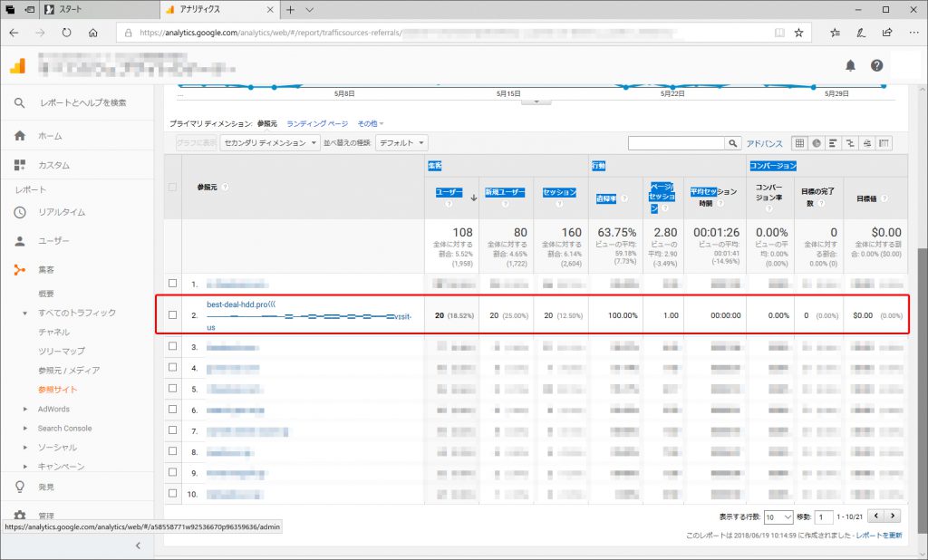Open the Edge favorites hub icon
Image resolution: width=928 pixels, height=560 pixels.
tap(835, 33)
